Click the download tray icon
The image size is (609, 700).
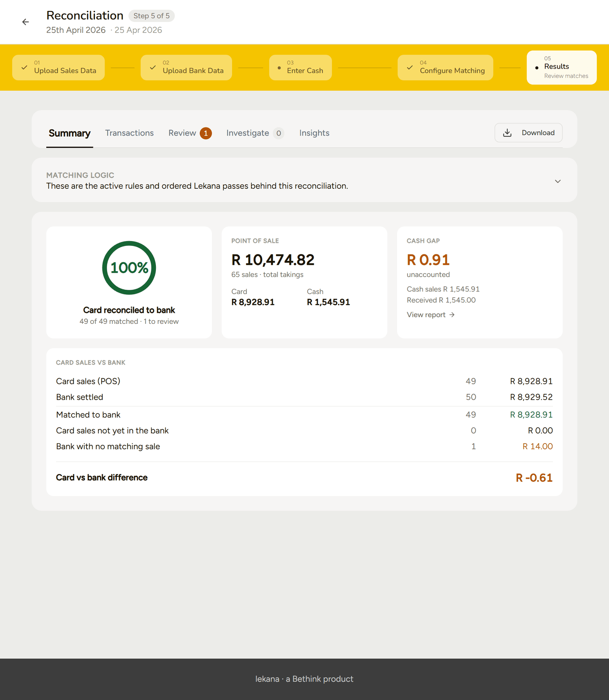coord(507,133)
